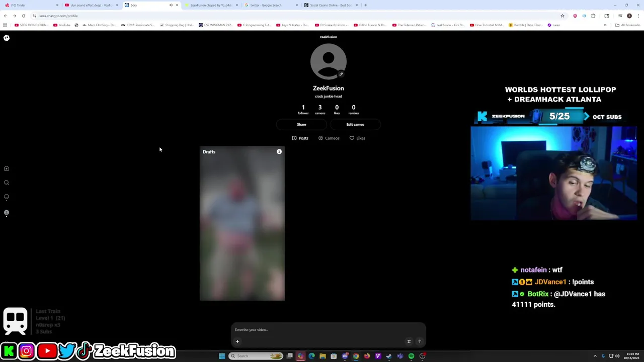The height and width of the screenshot is (362, 644).
Task: Open drafts count badge on Drafts card
Action: tap(279, 151)
